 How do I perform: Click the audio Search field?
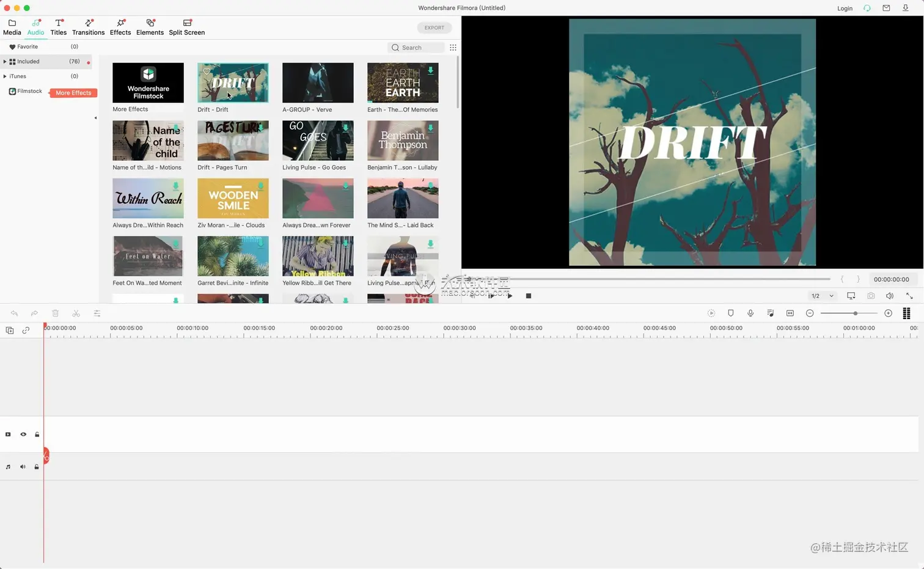coord(416,47)
